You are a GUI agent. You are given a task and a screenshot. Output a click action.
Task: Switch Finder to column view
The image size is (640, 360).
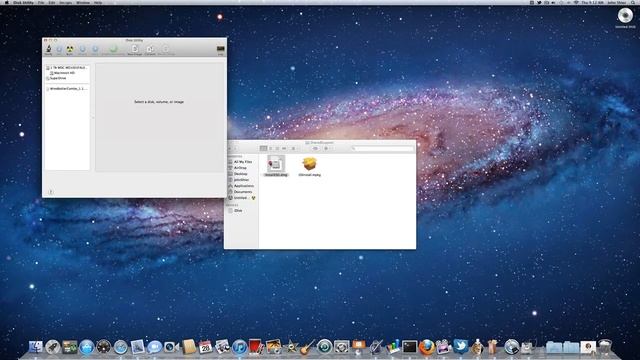tap(277, 148)
